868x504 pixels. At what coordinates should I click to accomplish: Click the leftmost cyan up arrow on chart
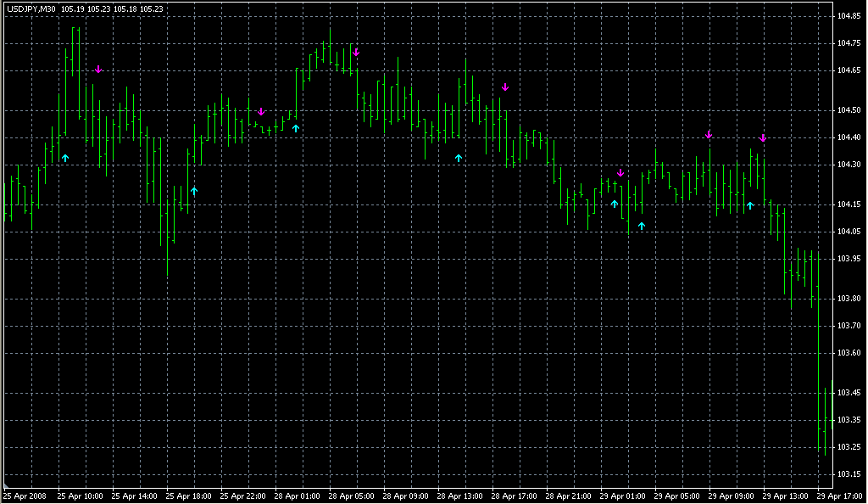point(65,158)
